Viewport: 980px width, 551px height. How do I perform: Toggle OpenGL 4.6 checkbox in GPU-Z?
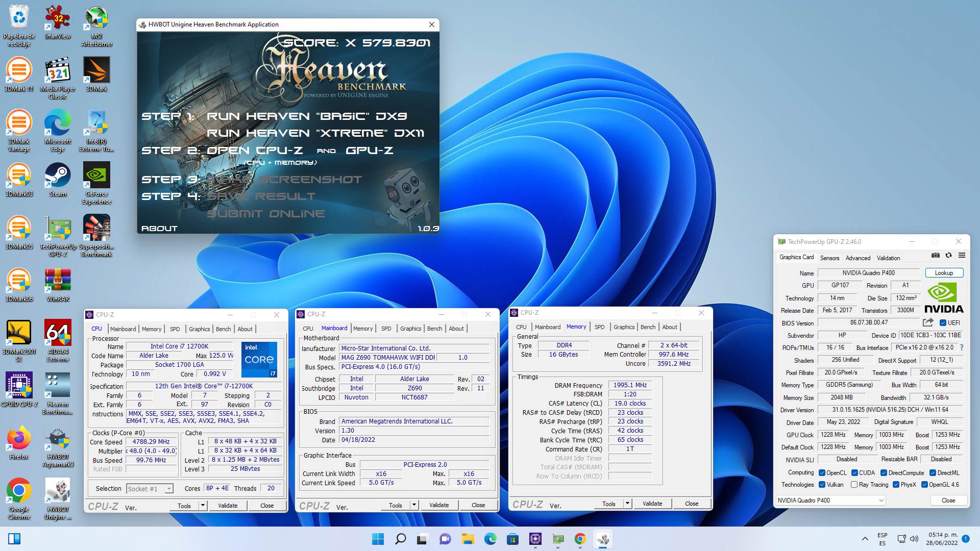[x=924, y=485]
